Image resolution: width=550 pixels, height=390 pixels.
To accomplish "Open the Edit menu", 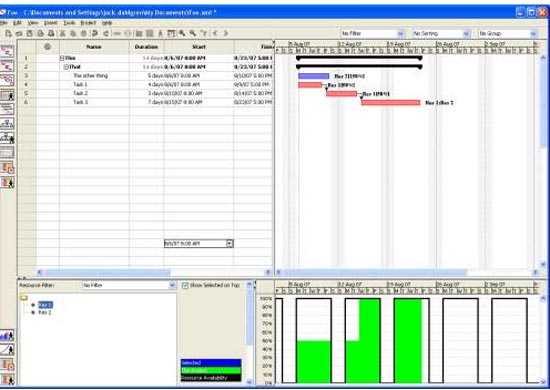I will click(17, 23).
